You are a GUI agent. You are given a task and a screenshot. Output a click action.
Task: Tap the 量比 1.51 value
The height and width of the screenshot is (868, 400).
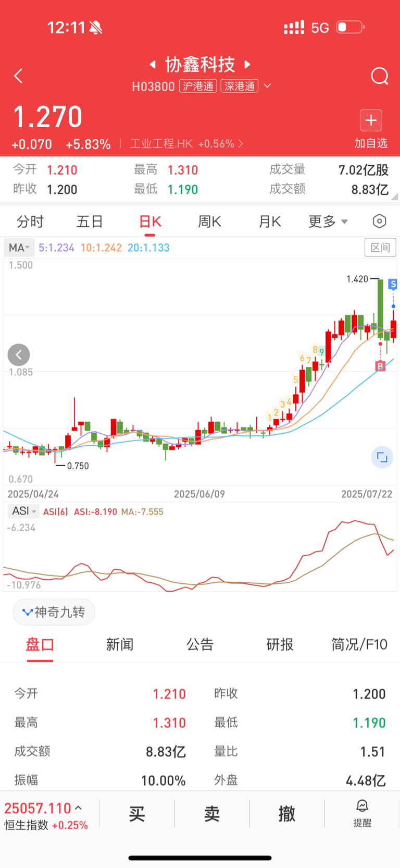click(372, 752)
